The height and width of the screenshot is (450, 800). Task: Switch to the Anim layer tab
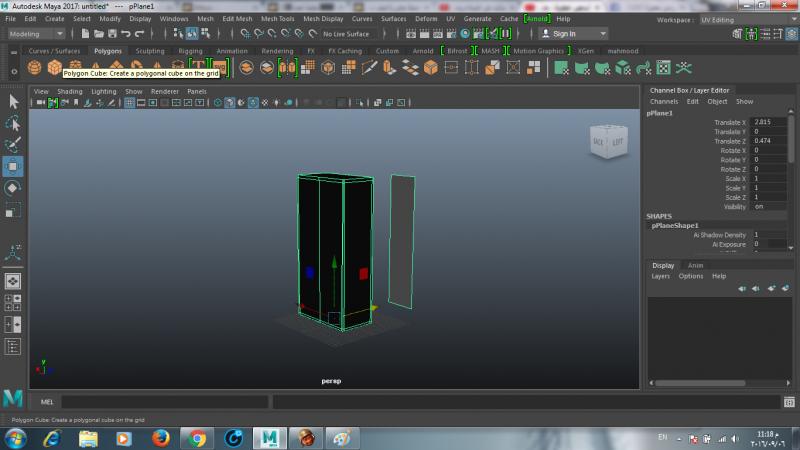(x=695, y=265)
